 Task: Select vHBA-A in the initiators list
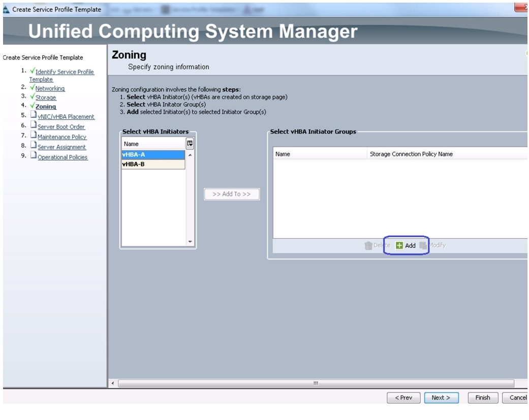(153, 155)
